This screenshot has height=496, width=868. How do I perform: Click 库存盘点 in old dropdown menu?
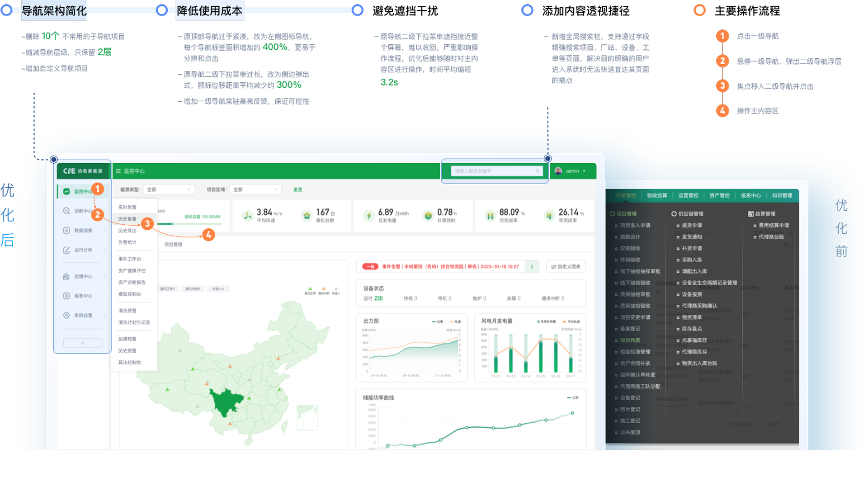(x=692, y=329)
